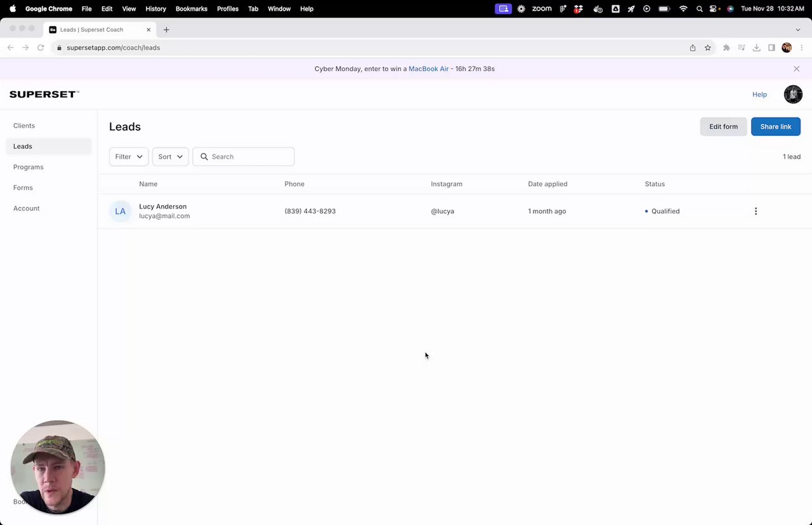Click the Superset user avatar in header
The width and height of the screenshot is (812, 525).
[793, 95]
